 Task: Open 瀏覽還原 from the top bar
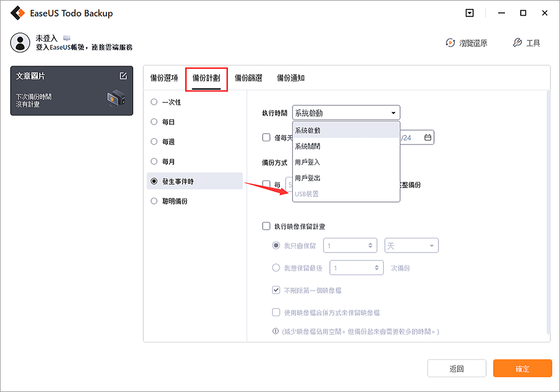click(466, 43)
